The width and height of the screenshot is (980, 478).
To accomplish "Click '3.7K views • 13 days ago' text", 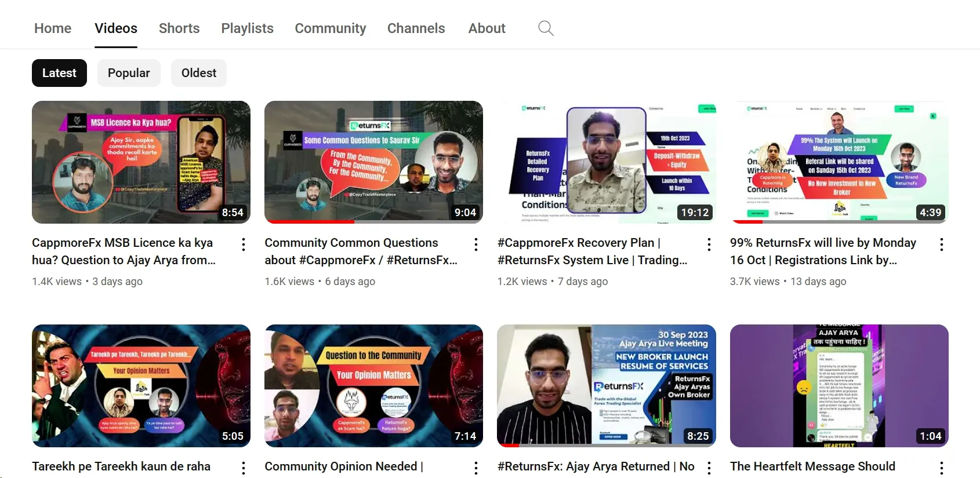I will coord(788,282).
